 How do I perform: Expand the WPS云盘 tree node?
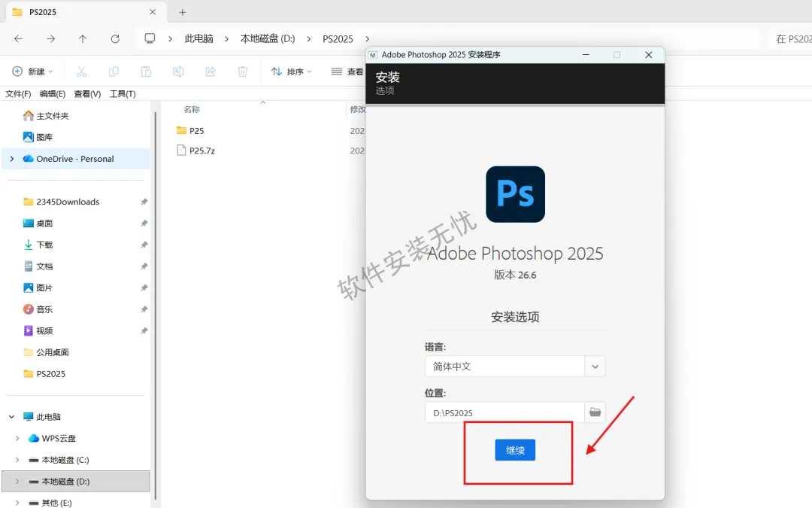[x=17, y=439]
